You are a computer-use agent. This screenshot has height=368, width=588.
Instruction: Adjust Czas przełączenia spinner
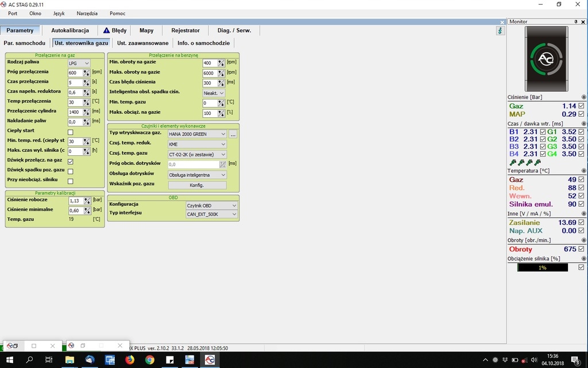click(x=86, y=83)
